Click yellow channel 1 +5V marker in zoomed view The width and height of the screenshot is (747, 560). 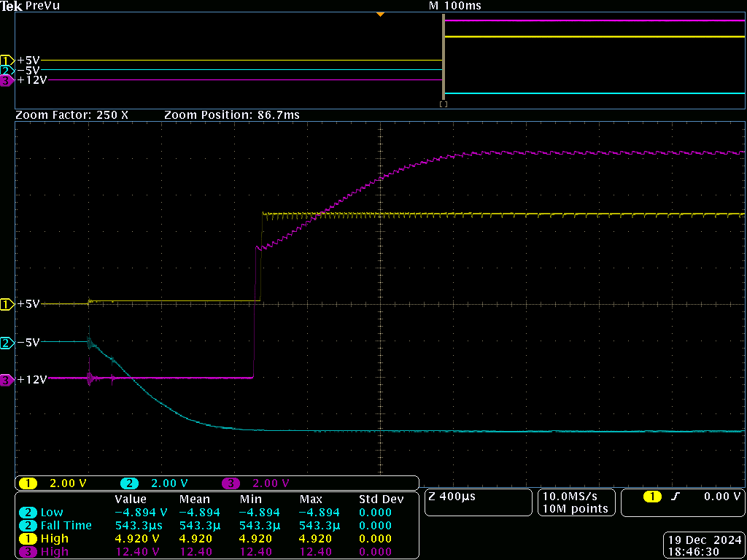pyautogui.click(x=7, y=303)
